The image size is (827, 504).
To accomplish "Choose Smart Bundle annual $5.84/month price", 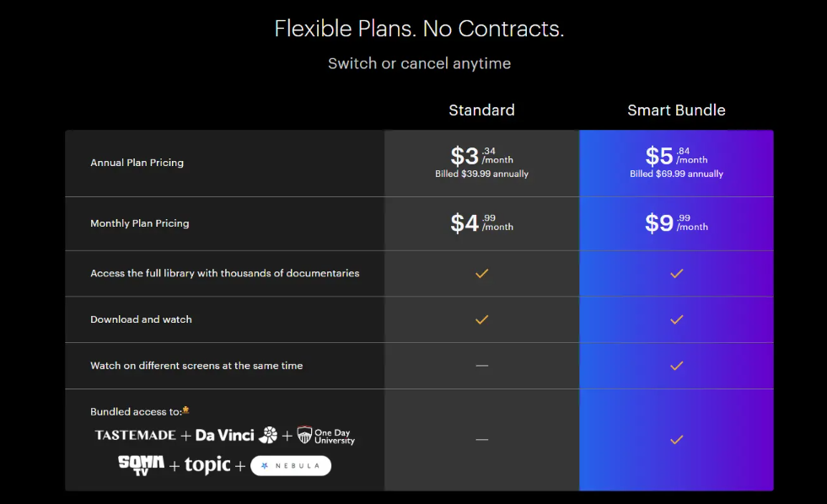I will pyautogui.click(x=676, y=157).
